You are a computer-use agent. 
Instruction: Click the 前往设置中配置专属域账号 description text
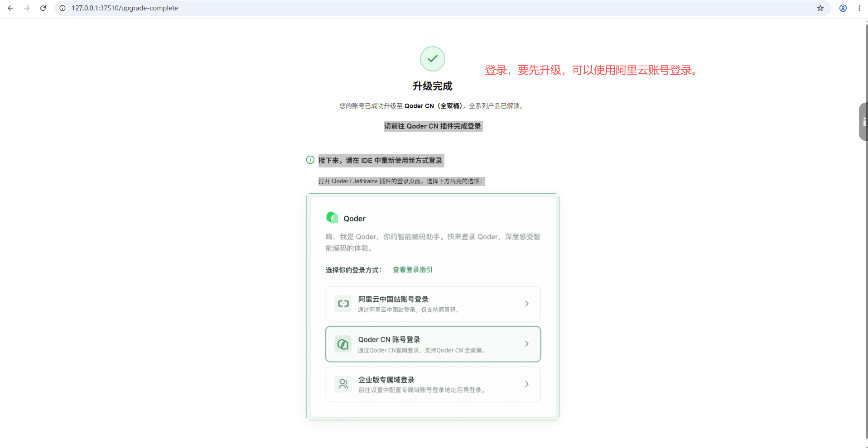point(423,390)
